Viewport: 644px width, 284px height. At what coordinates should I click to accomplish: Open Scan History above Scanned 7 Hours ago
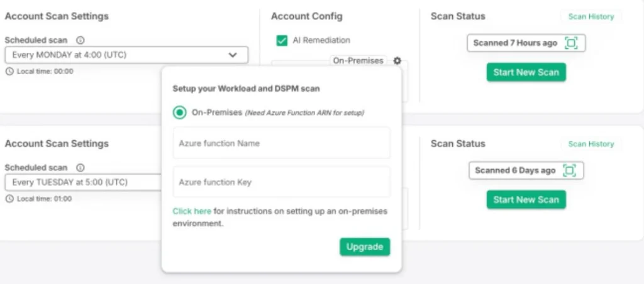(591, 16)
